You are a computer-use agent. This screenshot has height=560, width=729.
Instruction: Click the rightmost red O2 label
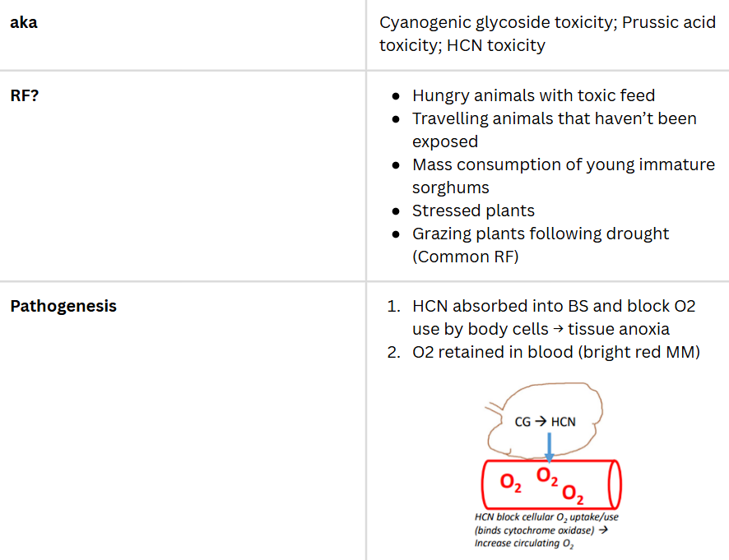pos(572,493)
